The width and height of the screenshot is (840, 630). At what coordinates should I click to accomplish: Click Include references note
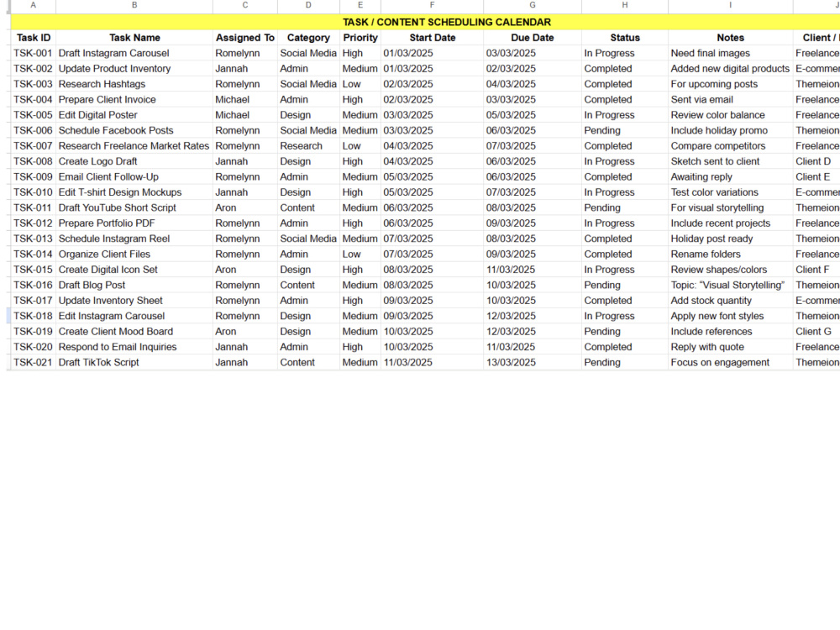click(x=730, y=331)
